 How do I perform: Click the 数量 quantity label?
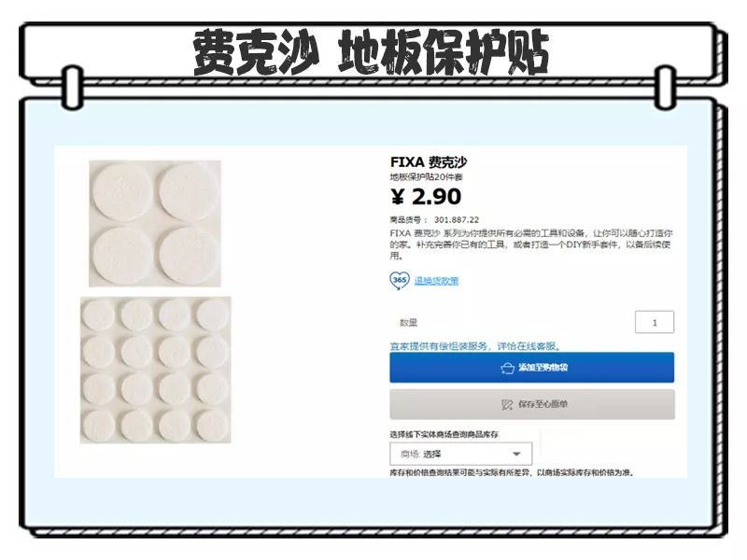tap(408, 323)
